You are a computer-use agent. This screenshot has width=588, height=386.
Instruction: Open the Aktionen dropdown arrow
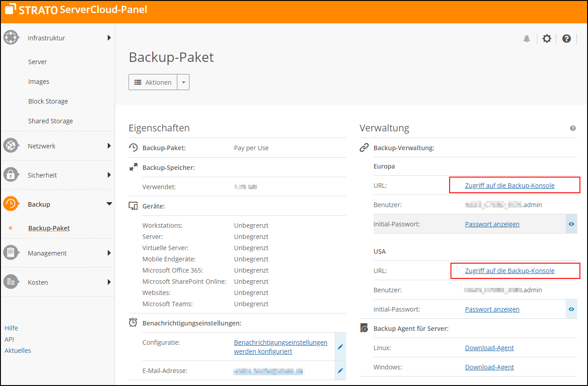[x=183, y=82]
